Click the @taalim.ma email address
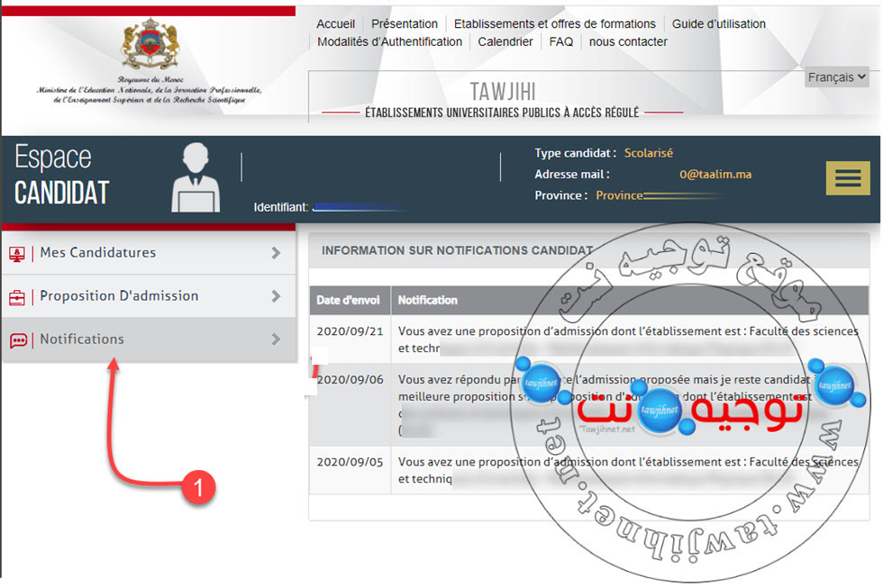The image size is (883, 588). coord(715,175)
